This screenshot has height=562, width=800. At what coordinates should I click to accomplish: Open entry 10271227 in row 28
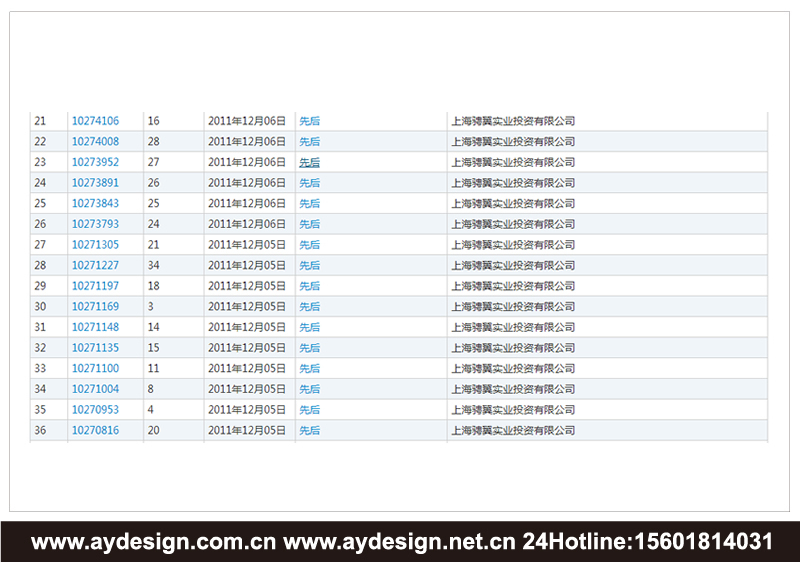tap(95, 266)
